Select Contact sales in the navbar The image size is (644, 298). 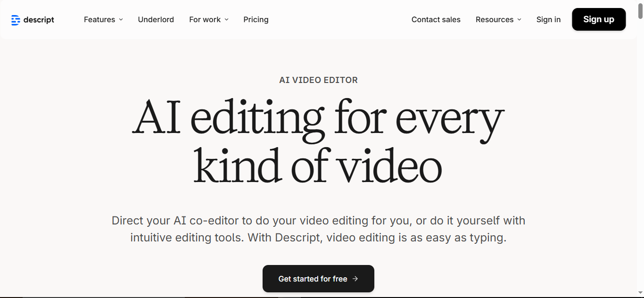(436, 20)
